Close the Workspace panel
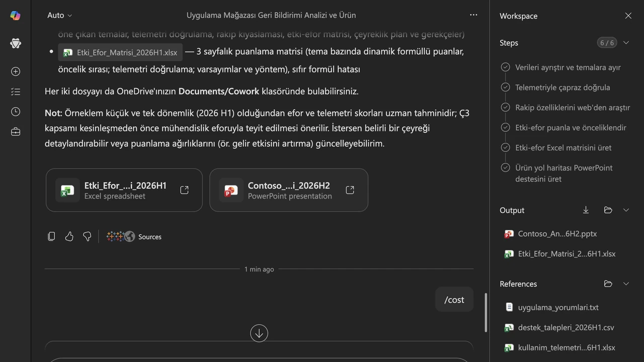 click(628, 16)
